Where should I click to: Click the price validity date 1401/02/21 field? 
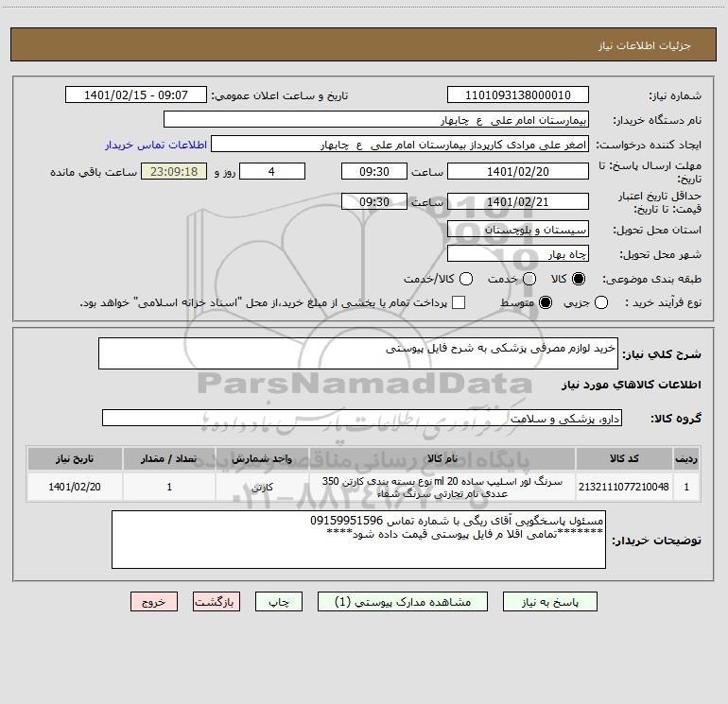tap(518, 201)
